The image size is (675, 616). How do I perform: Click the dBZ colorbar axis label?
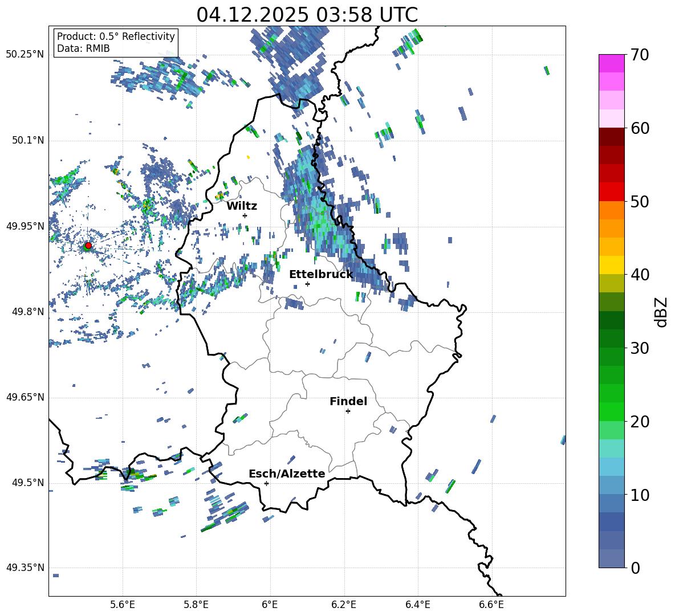661,312
